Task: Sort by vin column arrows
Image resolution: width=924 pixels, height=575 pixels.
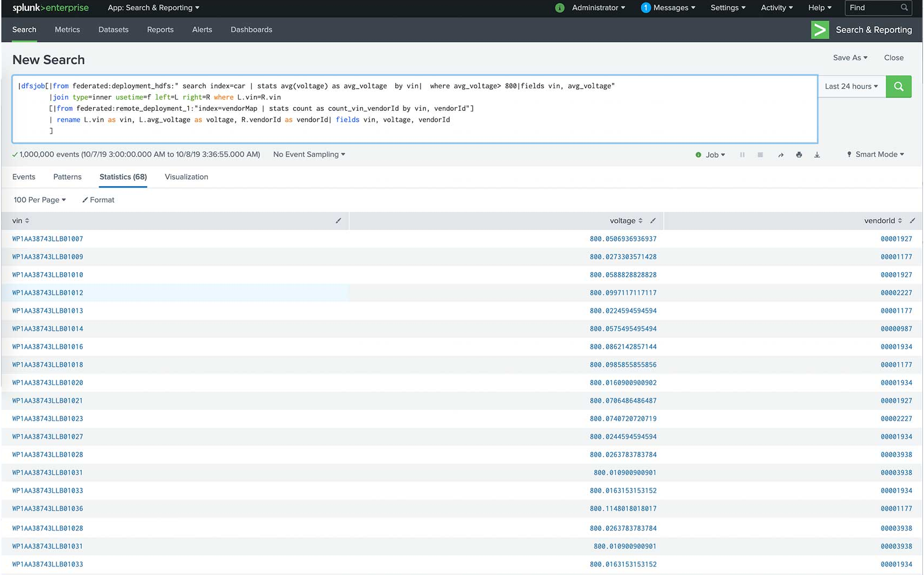Action: tap(27, 221)
